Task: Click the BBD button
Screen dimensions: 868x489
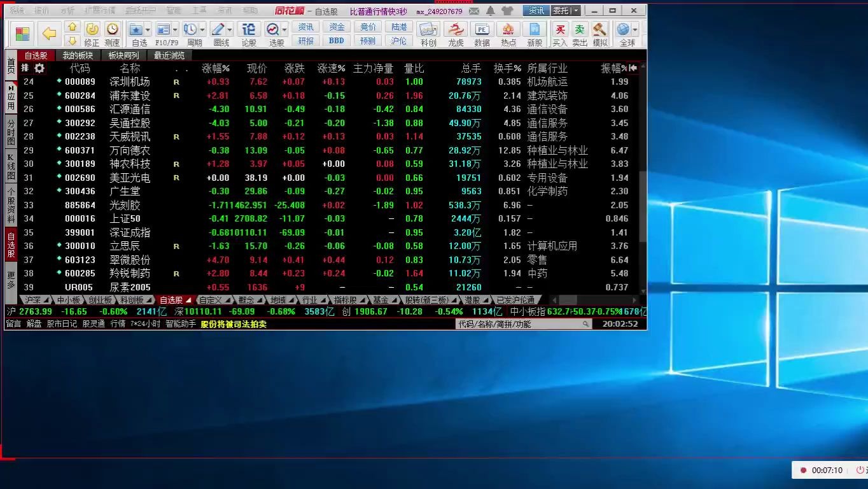Action: coord(337,41)
